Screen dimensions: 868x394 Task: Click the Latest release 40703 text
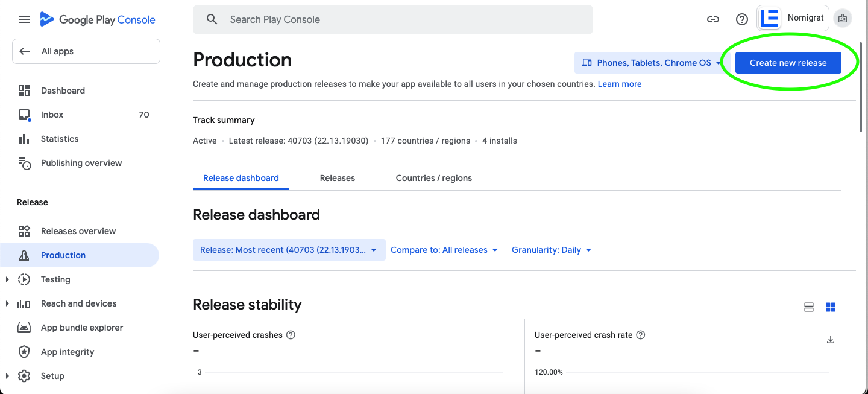pos(298,141)
